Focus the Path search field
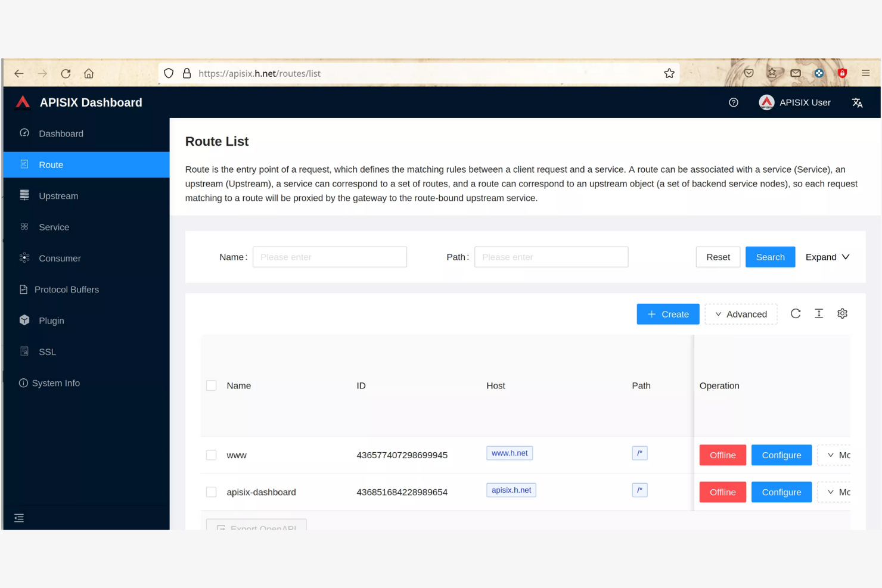The width and height of the screenshot is (882, 588). click(x=551, y=257)
